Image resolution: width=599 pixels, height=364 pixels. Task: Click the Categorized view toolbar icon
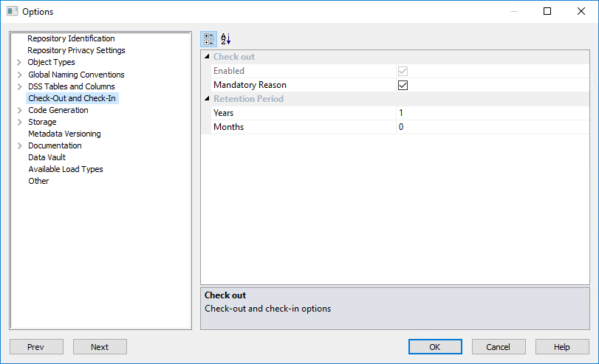pyautogui.click(x=209, y=39)
